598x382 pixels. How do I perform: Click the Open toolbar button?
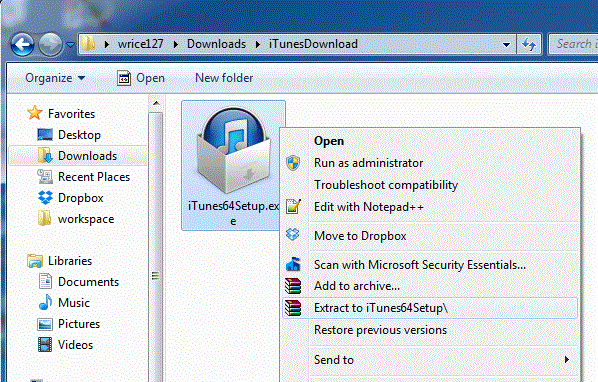pyautogui.click(x=141, y=78)
